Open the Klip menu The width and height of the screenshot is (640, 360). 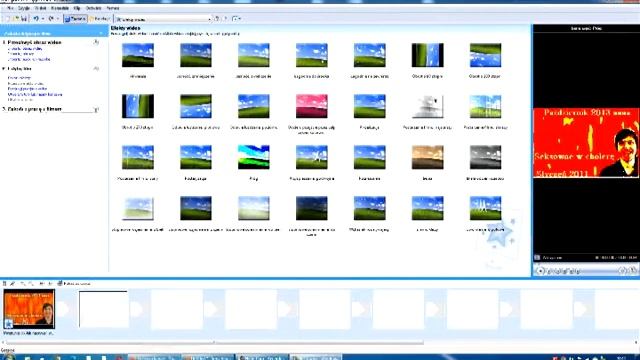77,8
